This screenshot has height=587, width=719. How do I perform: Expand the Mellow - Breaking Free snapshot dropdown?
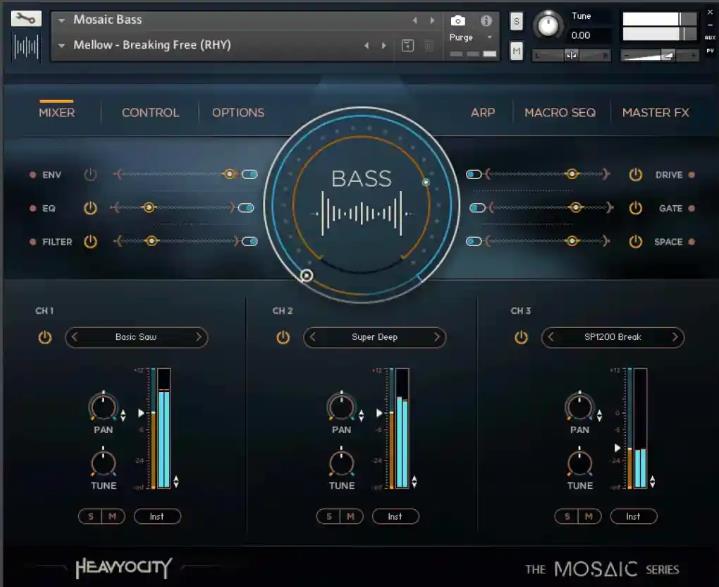coord(61,45)
